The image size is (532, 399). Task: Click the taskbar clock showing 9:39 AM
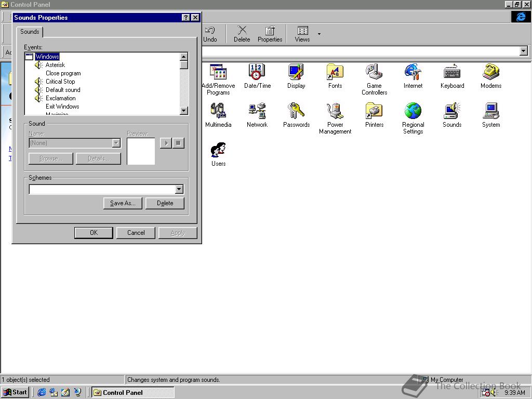tap(515, 393)
